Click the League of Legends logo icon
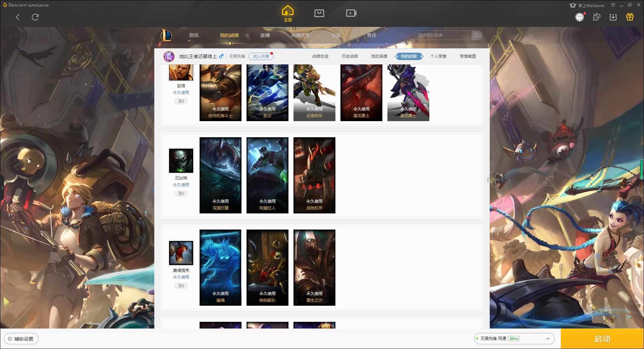 [166, 35]
